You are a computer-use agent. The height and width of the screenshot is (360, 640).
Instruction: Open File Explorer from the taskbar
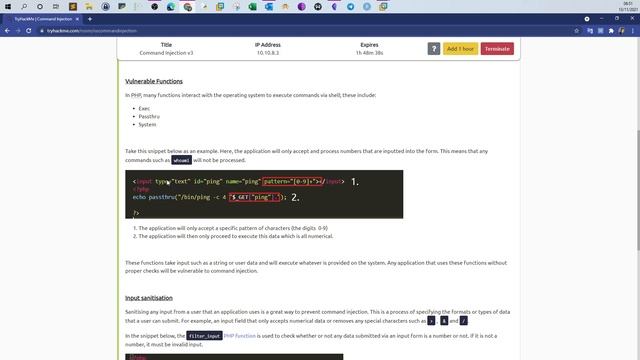click(x=89, y=7)
